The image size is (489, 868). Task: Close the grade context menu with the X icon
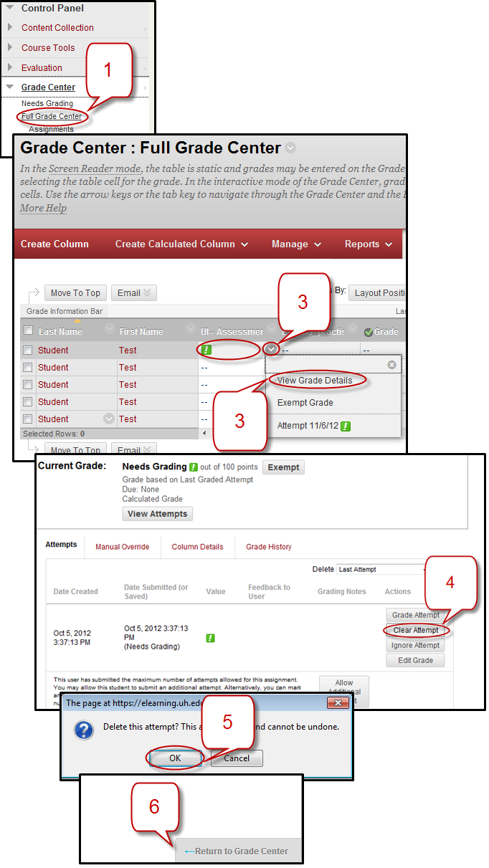391,365
